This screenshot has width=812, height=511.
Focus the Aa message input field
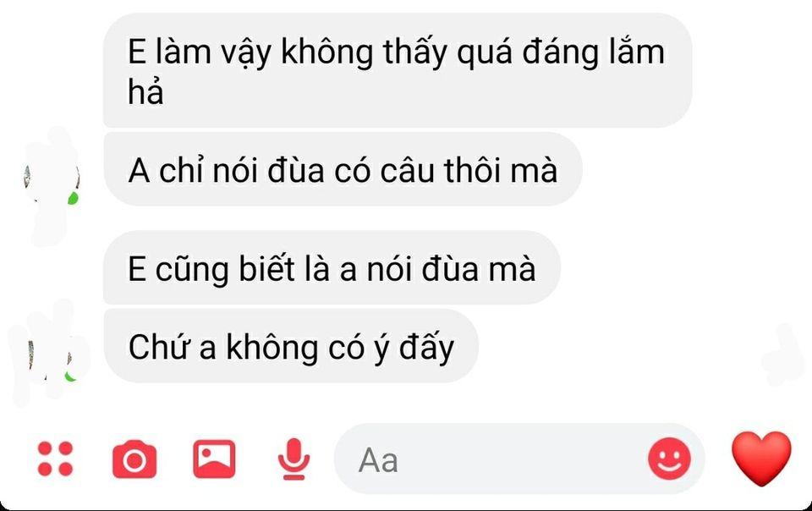[518, 459]
